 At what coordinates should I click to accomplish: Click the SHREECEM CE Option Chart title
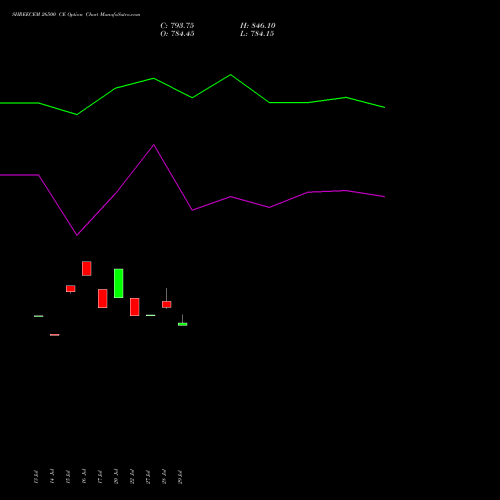[76, 15]
